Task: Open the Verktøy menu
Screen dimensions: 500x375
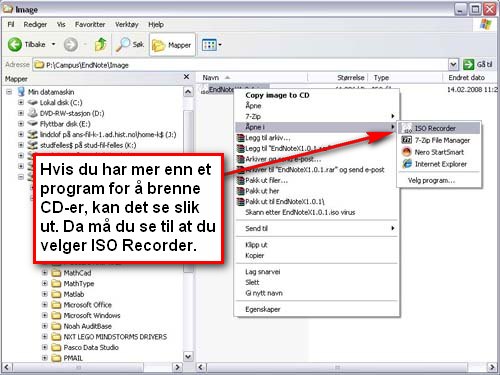Action: [x=127, y=24]
